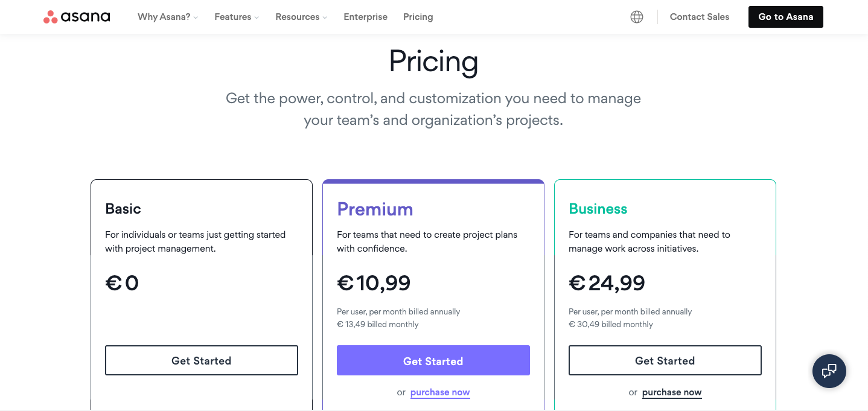Screen dimensions: 868x411
Task: Click Get Started under Basic plan
Action: click(x=202, y=360)
